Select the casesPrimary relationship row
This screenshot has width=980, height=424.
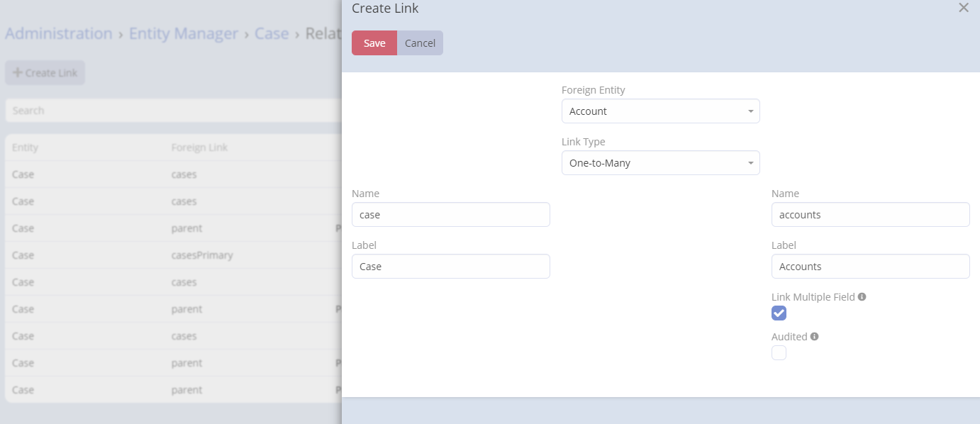tap(202, 255)
